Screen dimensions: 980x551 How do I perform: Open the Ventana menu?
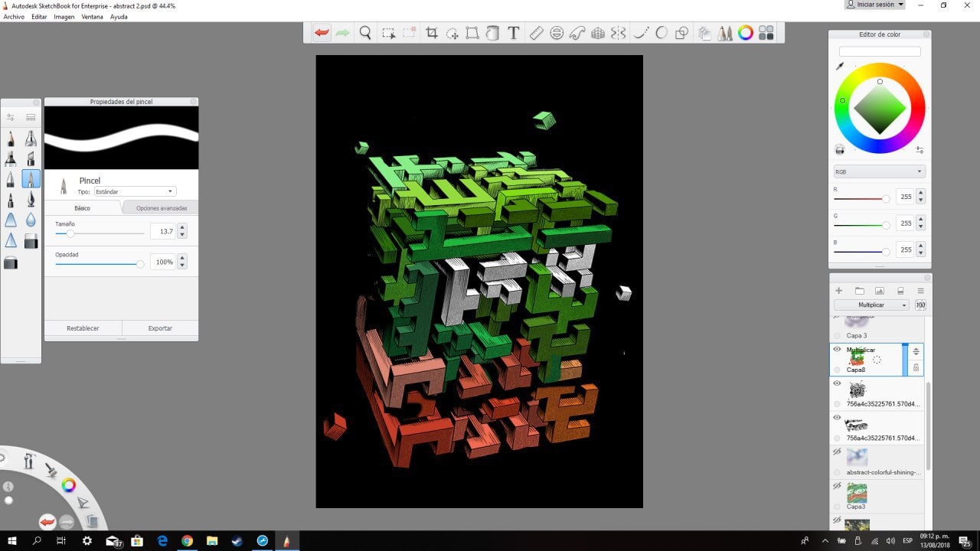point(92,16)
